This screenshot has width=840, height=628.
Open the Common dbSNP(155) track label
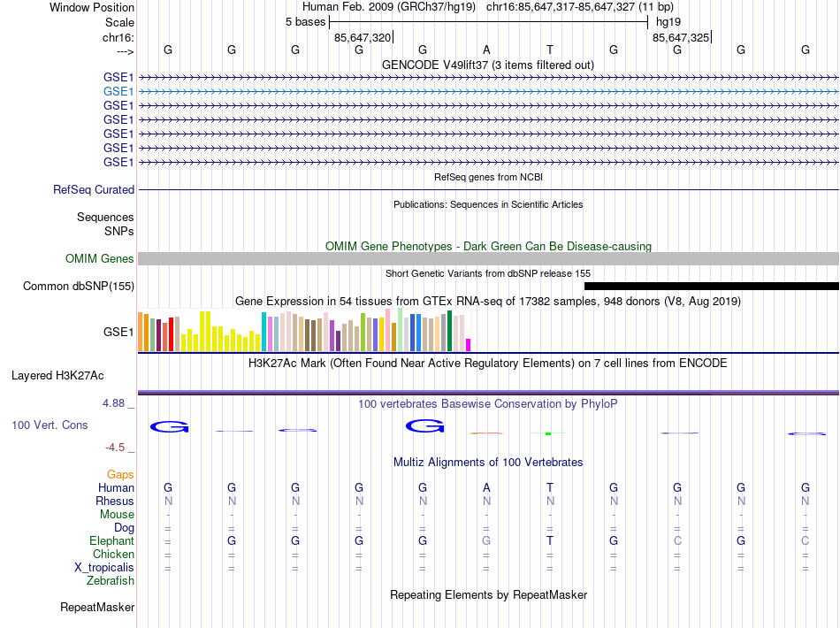pyautogui.click(x=79, y=286)
